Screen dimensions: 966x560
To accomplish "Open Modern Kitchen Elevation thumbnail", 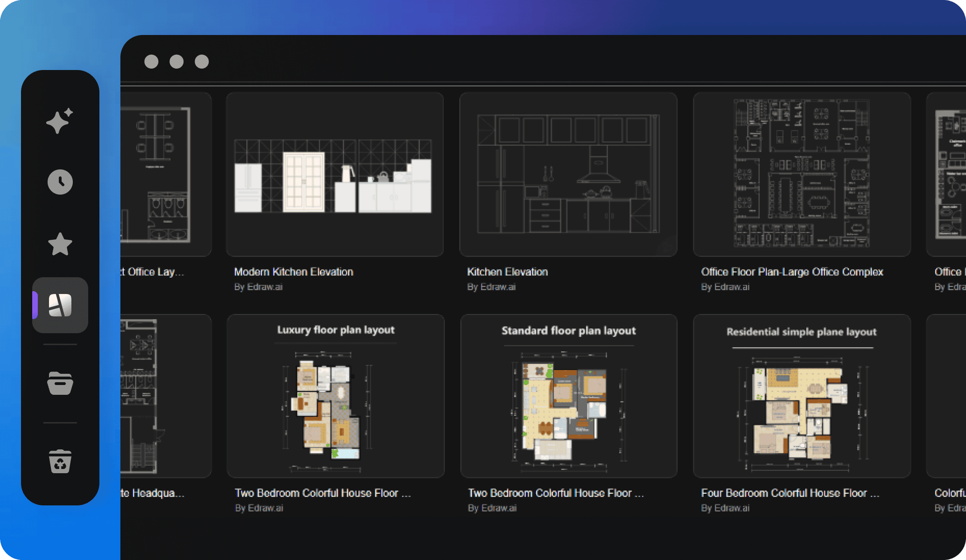I will tap(335, 174).
